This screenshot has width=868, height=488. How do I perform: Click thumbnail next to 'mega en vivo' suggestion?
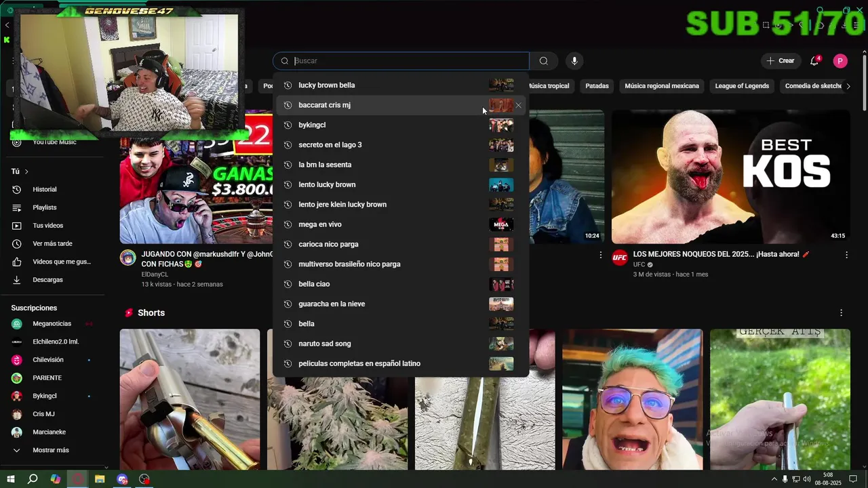click(x=501, y=224)
